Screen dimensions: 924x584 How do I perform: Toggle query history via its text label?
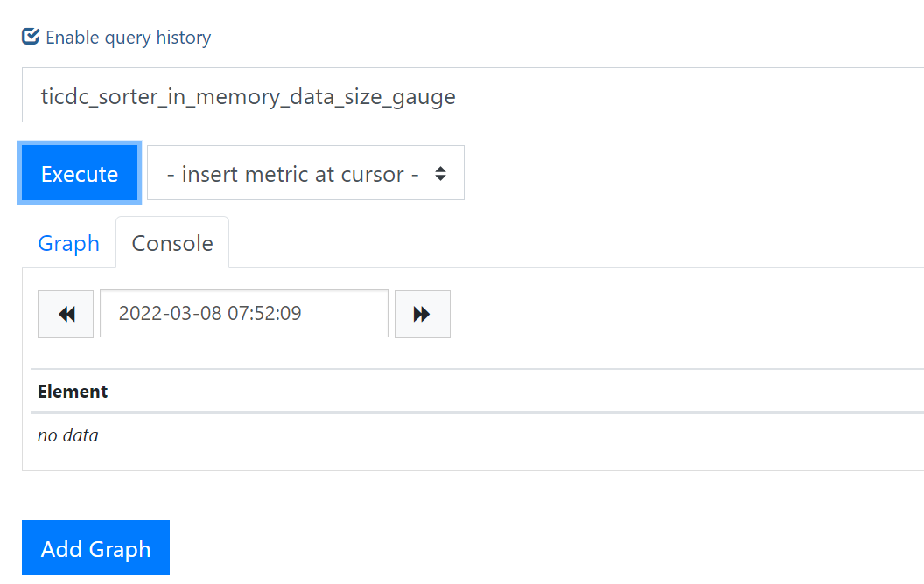(x=128, y=38)
